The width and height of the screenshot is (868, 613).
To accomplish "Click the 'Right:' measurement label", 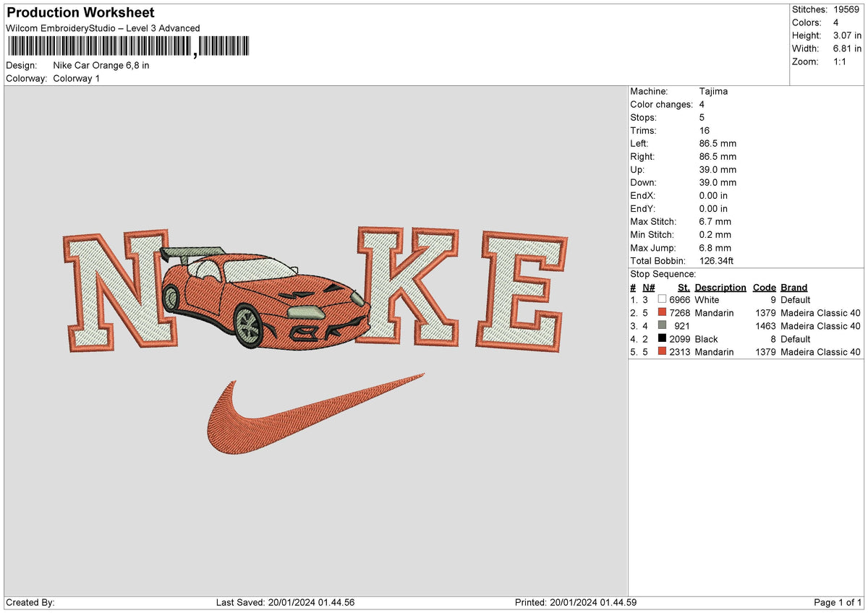I will (x=642, y=156).
